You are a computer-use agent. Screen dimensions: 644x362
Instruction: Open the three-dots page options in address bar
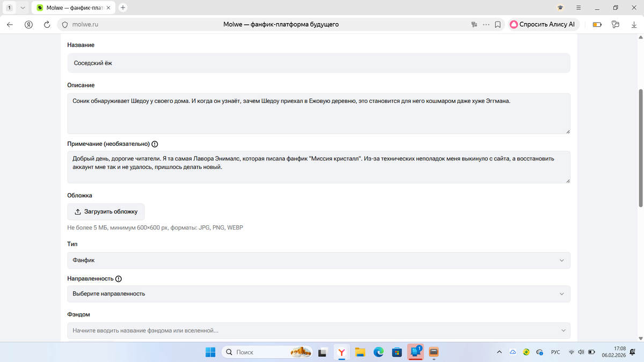(486, 24)
